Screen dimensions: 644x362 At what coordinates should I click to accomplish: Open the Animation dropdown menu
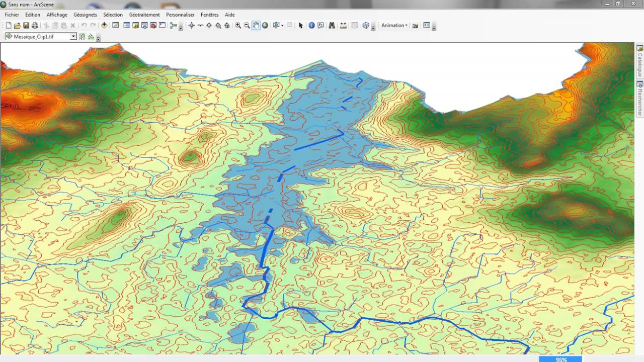pyautogui.click(x=394, y=25)
